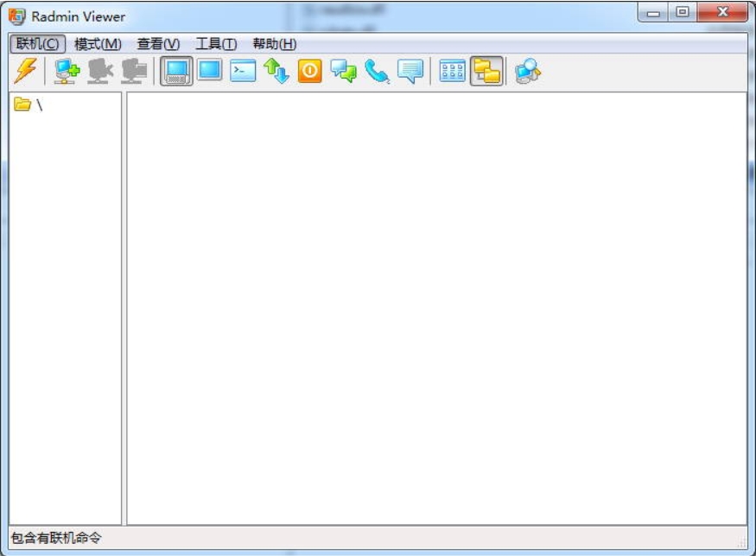Open the 查看(V) menu

158,44
